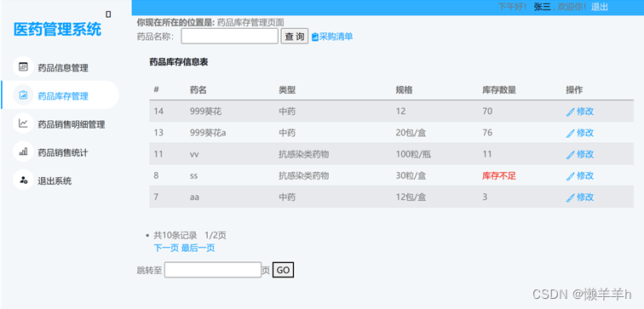This screenshot has width=644, height=309.
Task: Select the 药品库存管理 menu item
Action: click(x=63, y=96)
